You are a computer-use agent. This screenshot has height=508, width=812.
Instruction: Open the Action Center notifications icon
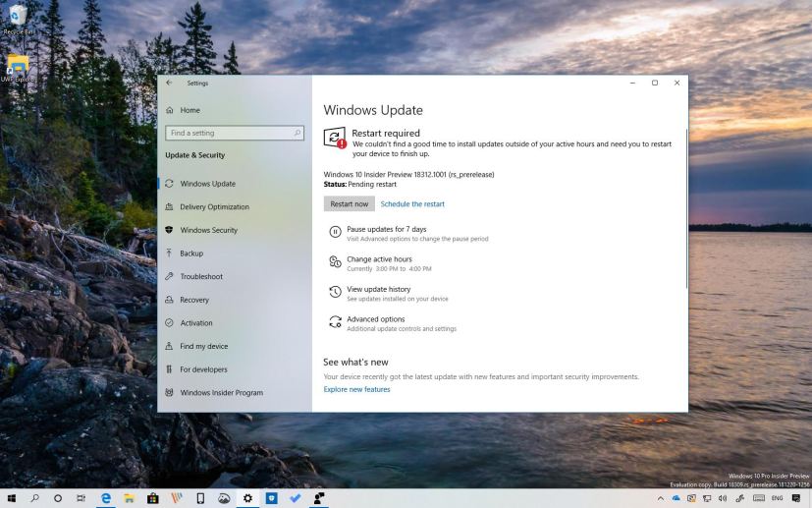coord(796,499)
